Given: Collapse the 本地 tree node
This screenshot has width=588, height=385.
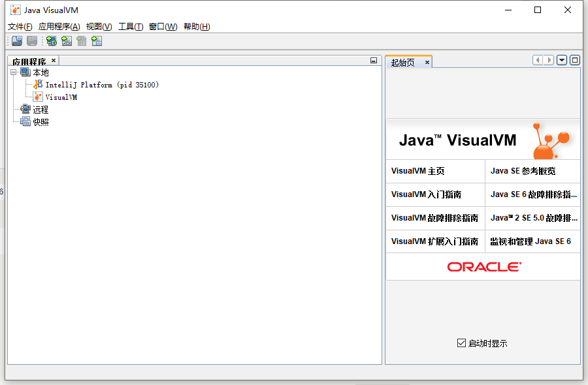Looking at the screenshot, I should point(14,72).
